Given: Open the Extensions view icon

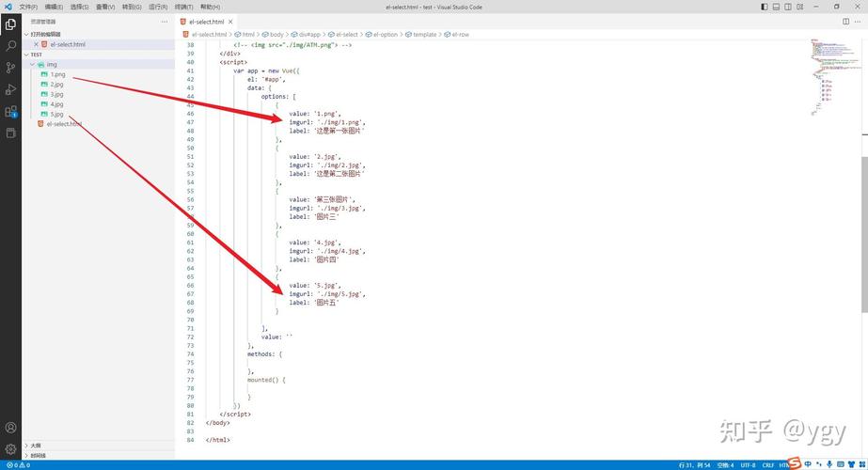Looking at the screenshot, I should 10,111.
